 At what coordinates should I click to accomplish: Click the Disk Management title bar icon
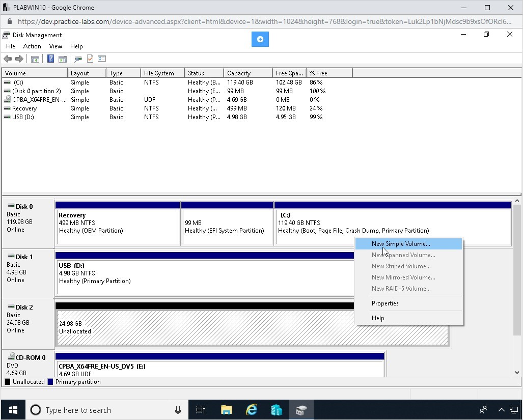[x=6, y=35]
